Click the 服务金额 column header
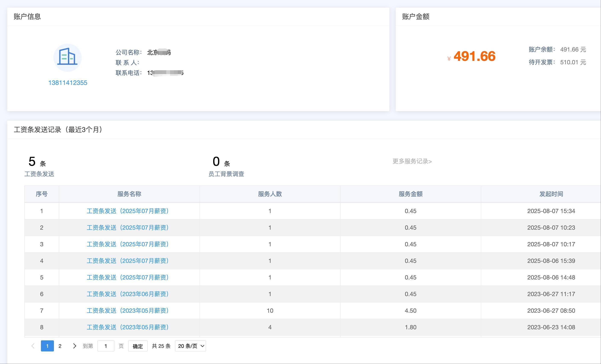This screenshot has height=364, width=601. (x=410, y=194)
